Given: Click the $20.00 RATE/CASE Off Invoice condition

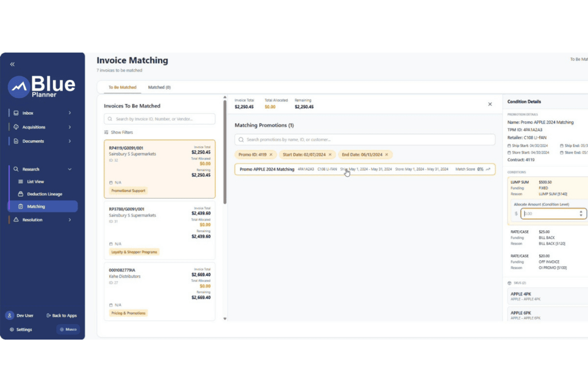Looking at the screenshot, I should pyautogui.click(x=548, y=262).
